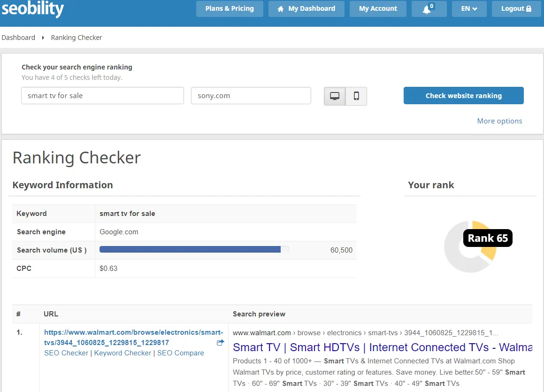Screen dimensions: 544x392
Task: Open the notifications bell
Action: pyautogui.click(x=429, y=9)
